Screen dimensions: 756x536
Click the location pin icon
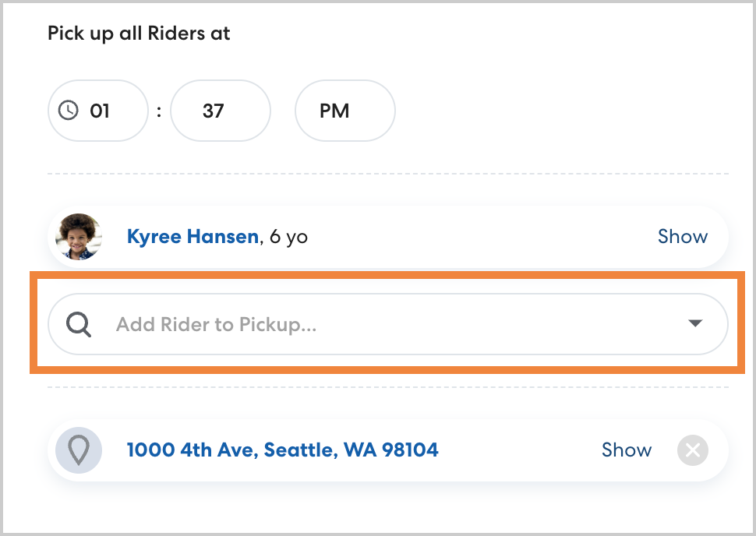[79, 450]
